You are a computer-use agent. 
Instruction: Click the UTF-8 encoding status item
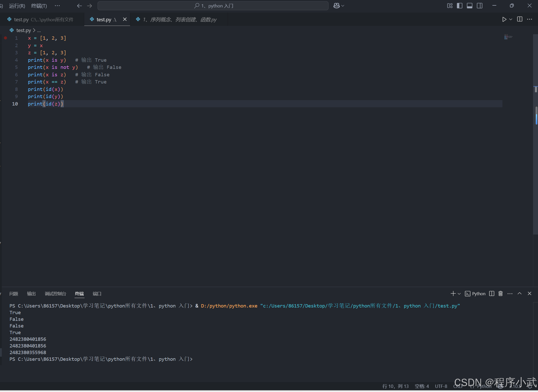[x=441, y=386]
